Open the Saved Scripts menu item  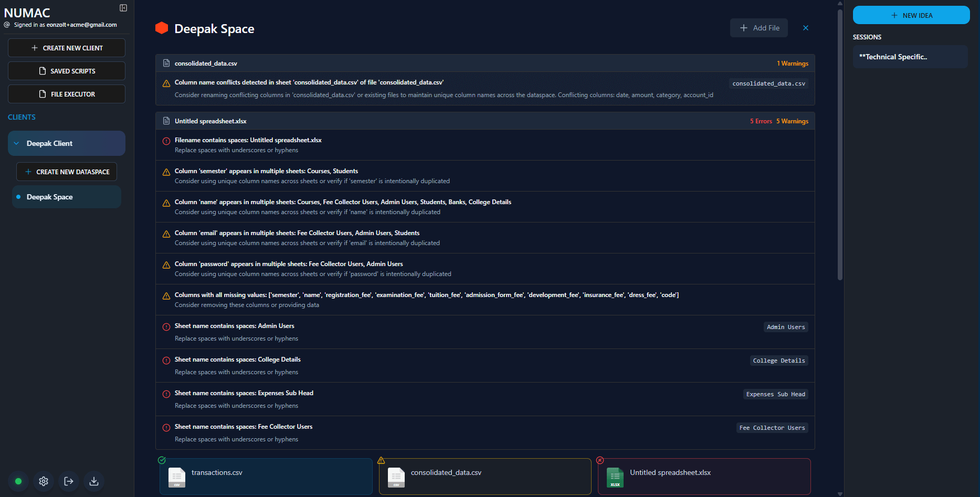click(67, 71)
